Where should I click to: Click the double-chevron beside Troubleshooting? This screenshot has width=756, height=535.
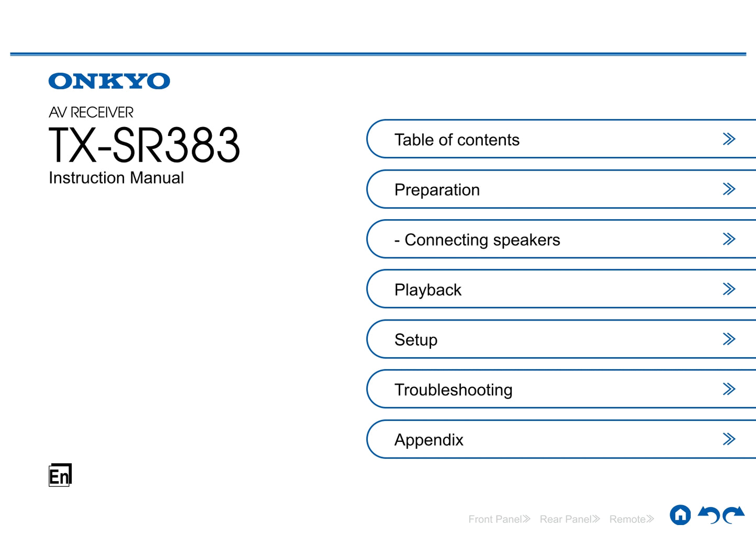(729, 389)
